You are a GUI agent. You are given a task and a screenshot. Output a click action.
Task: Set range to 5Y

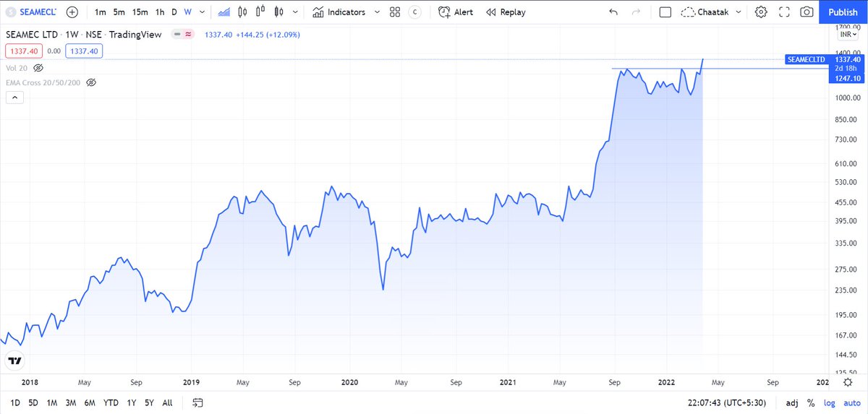coord(148,402)
